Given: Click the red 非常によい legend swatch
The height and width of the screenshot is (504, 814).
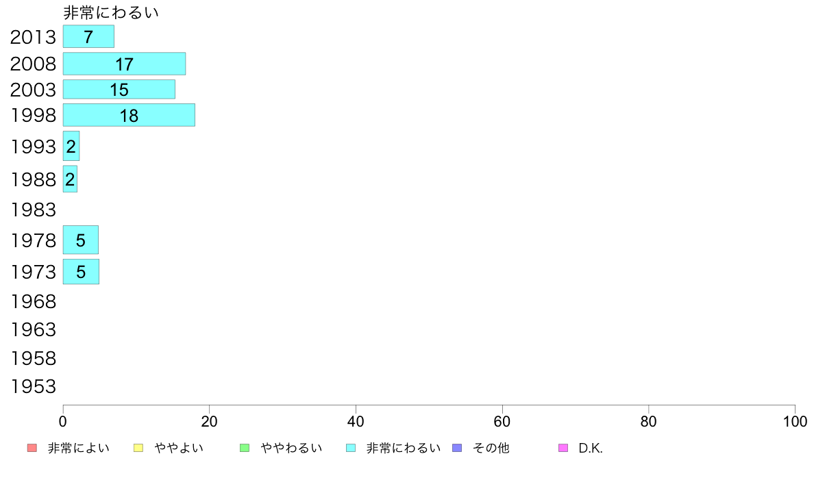Looking at the screenshot, I should [32, 449].
